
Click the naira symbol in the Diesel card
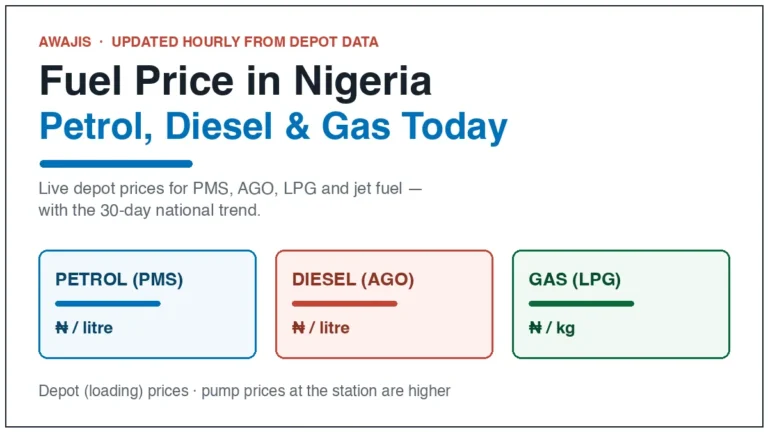(298, 327)
